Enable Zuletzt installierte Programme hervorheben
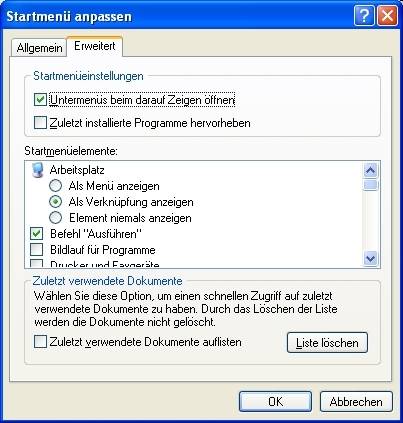 (x=40, y=122)
